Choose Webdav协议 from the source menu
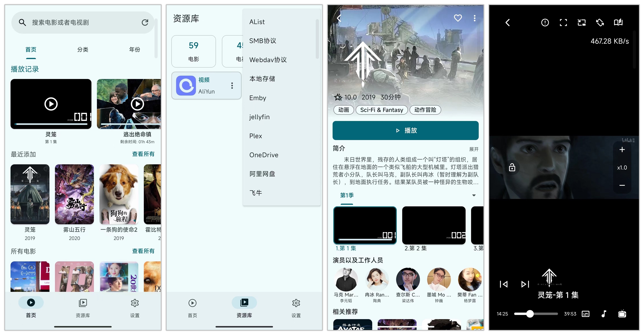This screenshot has width=644, height=335. [282, 60]
